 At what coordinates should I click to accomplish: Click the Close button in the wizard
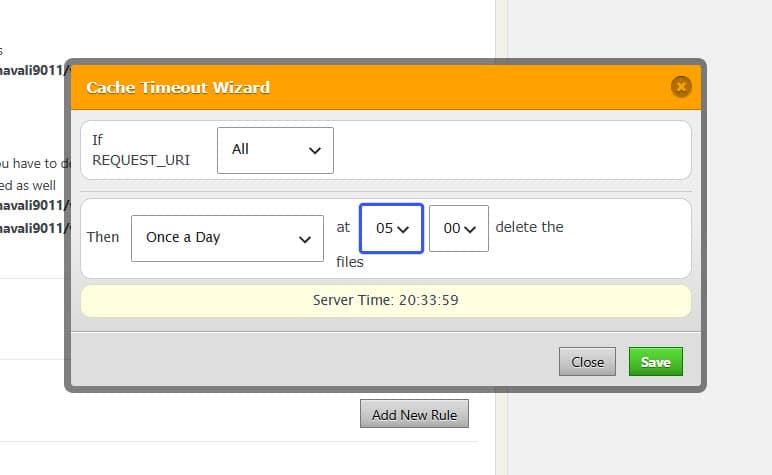coord(587,362)
